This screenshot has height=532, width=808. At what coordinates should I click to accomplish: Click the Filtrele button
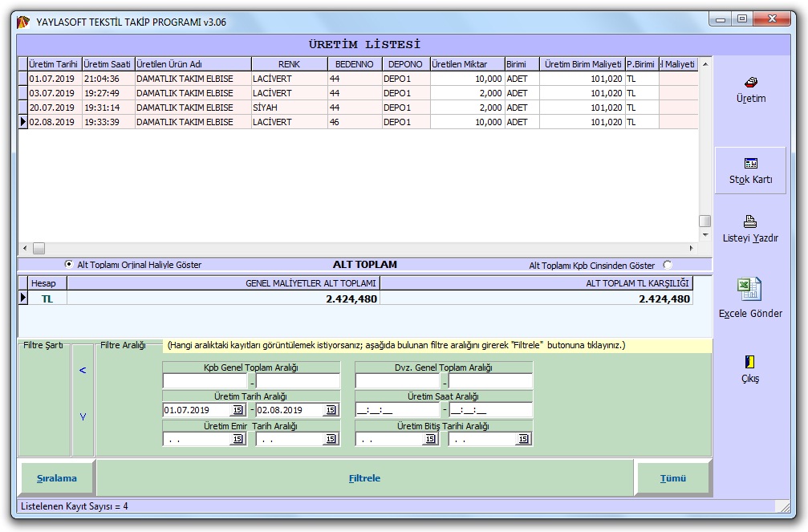coord(364,478)
